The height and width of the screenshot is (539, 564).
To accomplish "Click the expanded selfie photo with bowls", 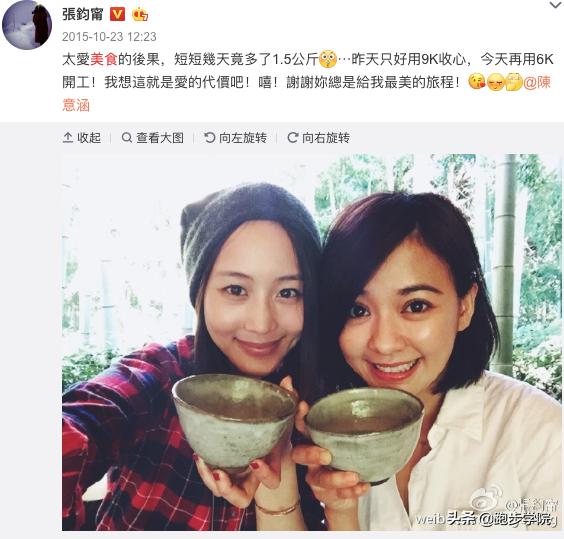I will click(311, 342).
